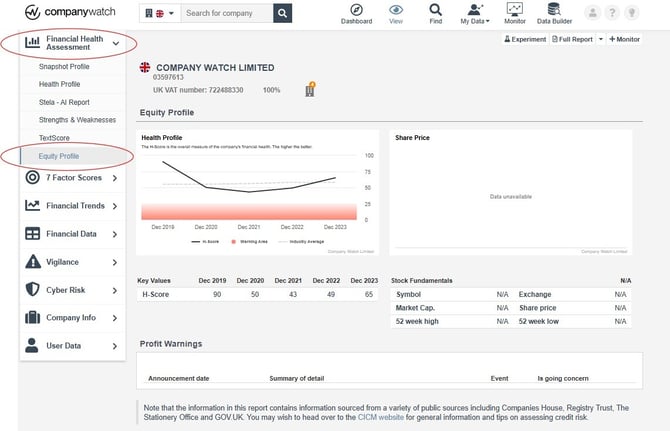Click the +Monitor button
This screenshot has width=670, height=431.
click(624, 39)
